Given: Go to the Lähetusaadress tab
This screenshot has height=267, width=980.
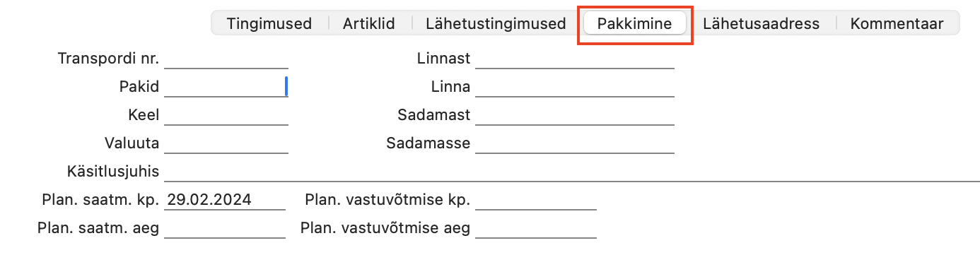Looking at the screenshot, I should tap(761, 23).
